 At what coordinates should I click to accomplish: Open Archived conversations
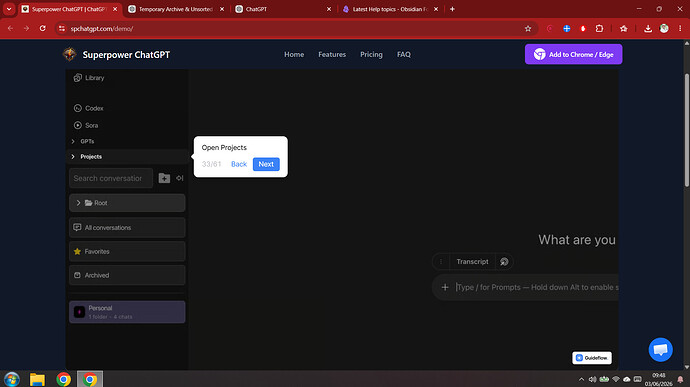click(127, 275)
